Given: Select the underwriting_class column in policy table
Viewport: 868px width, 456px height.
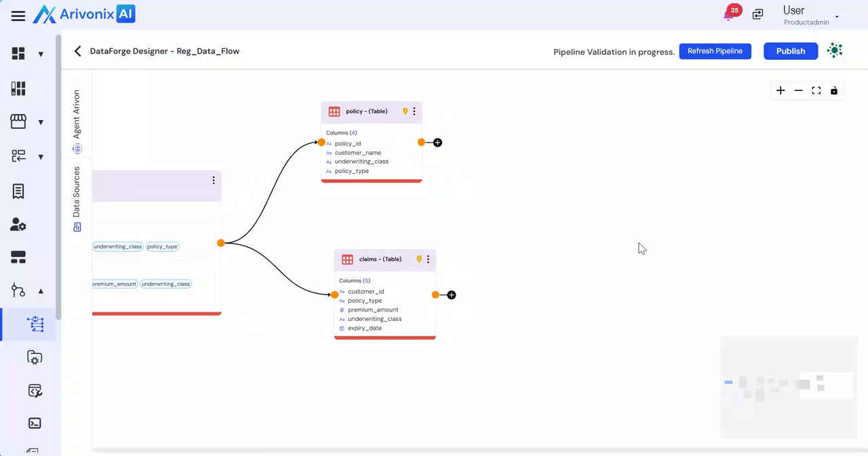Looking at the screenshot, I should (x=361, y=161).
